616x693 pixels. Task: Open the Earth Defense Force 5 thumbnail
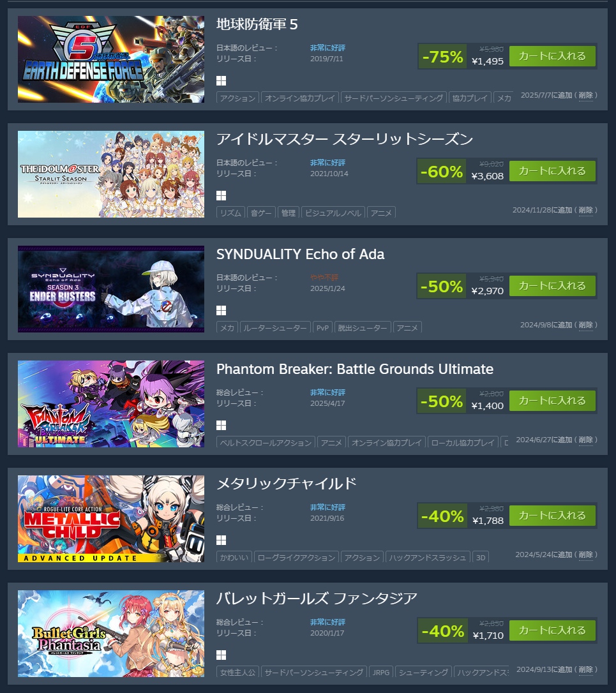(111, 59)
